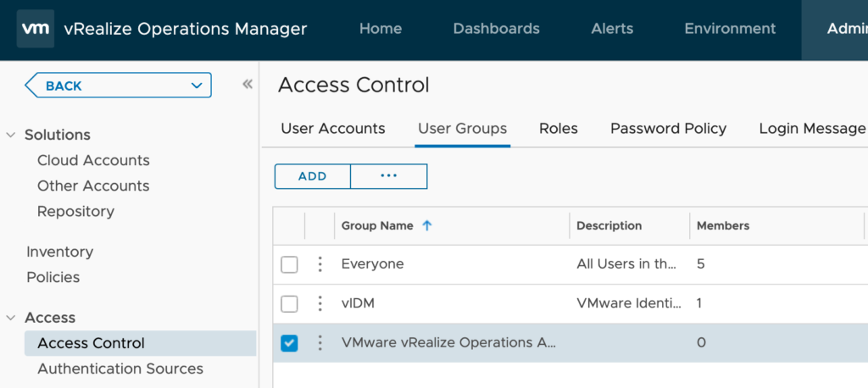Sort by the Members column header
The image size is (868, 388).
(x=723, y=226)
